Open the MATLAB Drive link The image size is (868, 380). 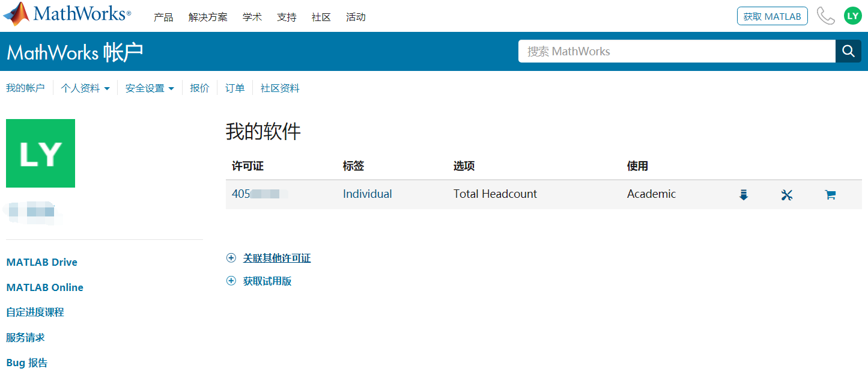tap(41, 262)
